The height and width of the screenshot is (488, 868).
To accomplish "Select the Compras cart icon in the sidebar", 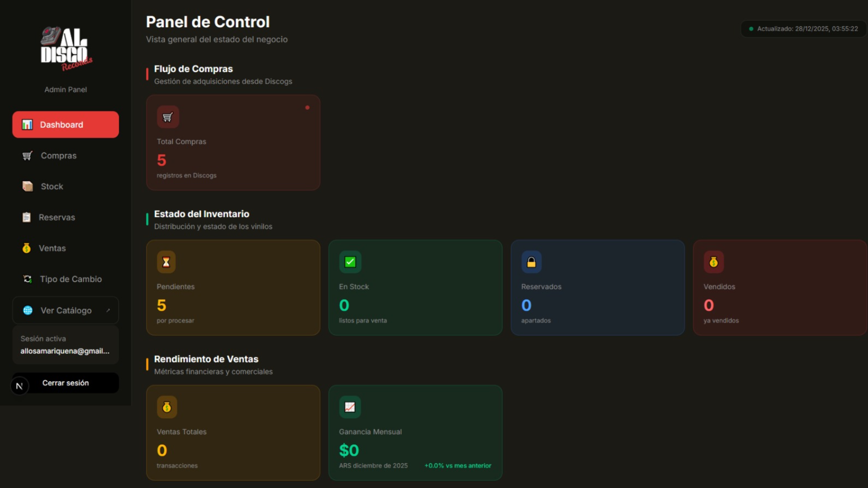I will (27, 155).
